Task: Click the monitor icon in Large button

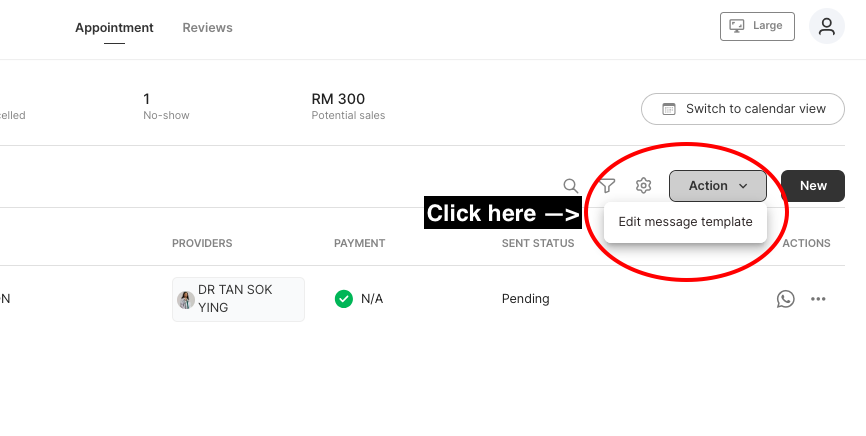Action: tap(737, 26)
